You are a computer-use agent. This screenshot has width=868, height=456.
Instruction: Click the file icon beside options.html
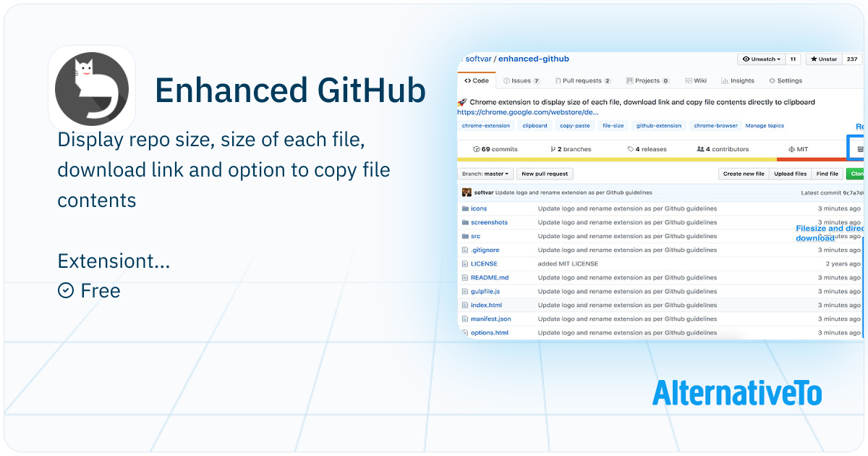click(x=465, y=332)
